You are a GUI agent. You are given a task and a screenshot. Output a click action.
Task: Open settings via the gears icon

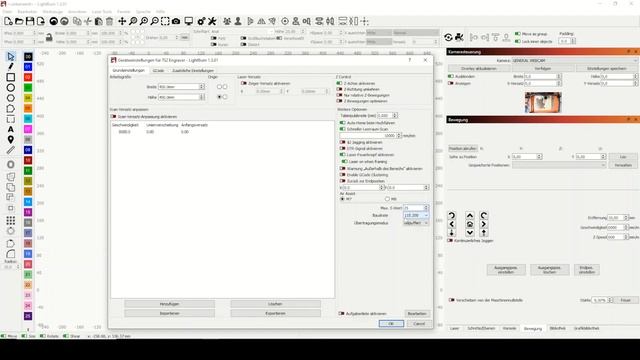tap(201, 21)
